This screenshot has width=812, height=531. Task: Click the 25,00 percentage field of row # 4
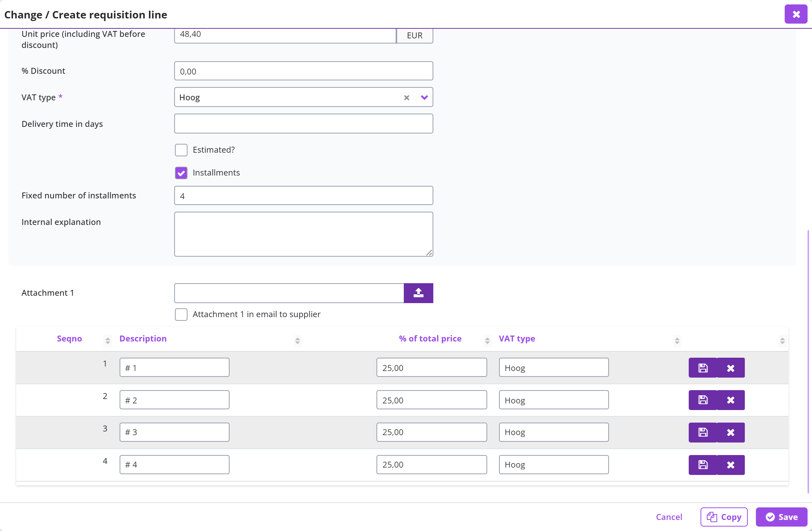point(431,465)
